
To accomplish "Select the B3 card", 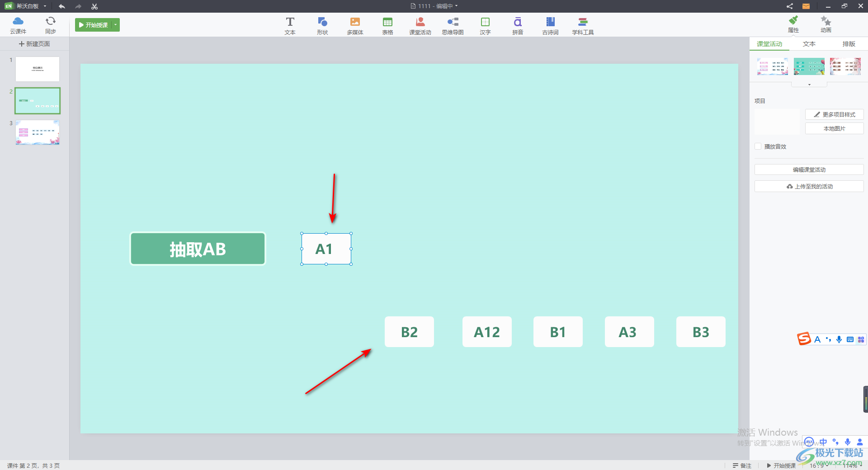I will point(701,332).
